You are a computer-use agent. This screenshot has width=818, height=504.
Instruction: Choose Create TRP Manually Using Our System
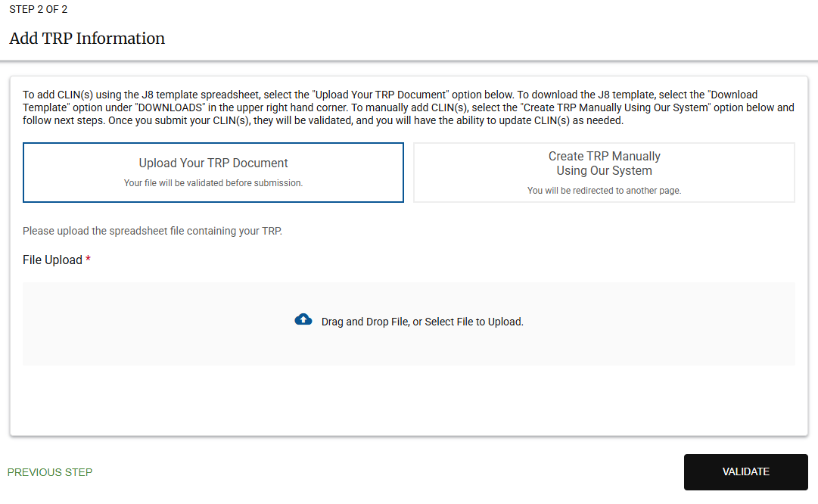click(603, 172)
